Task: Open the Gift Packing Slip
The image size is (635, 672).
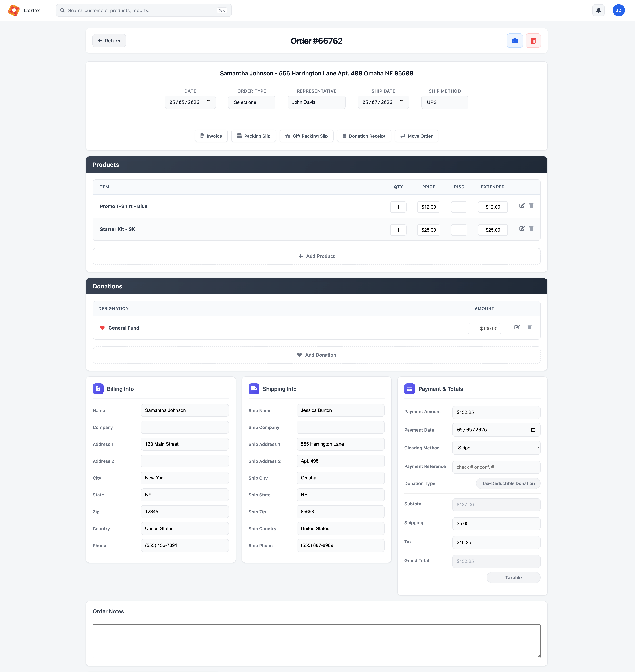Action: [306, 136]
